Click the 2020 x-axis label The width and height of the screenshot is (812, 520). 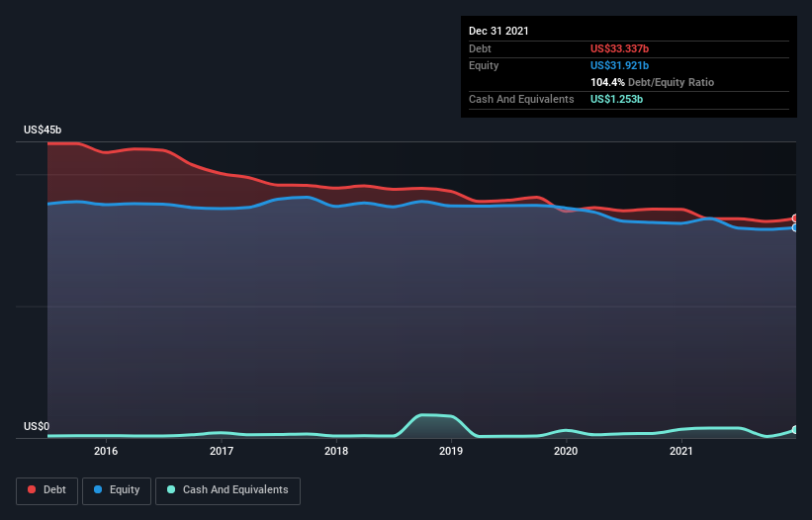[566, 451]
